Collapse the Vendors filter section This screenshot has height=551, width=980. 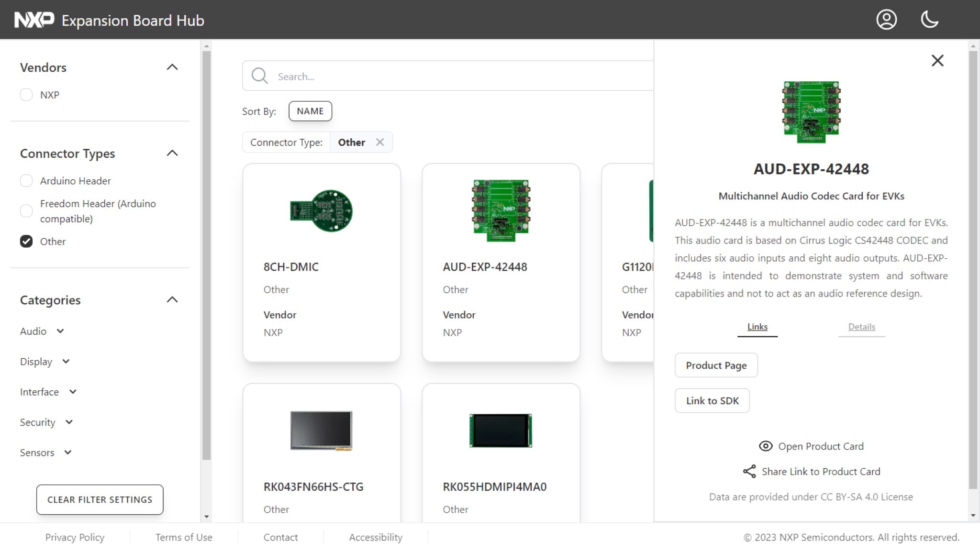[x=172, y=67]
